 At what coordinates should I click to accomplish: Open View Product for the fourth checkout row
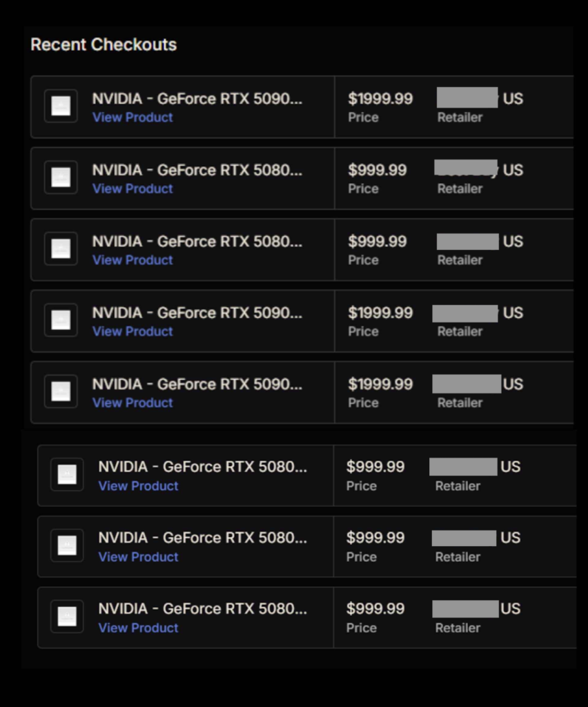pyautogui.click(x=133, y=331)
